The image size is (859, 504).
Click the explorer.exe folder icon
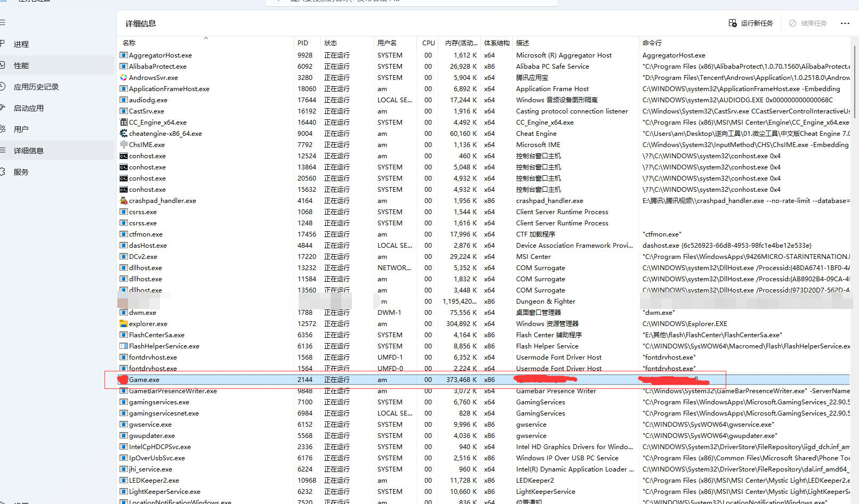pos(124,323)
